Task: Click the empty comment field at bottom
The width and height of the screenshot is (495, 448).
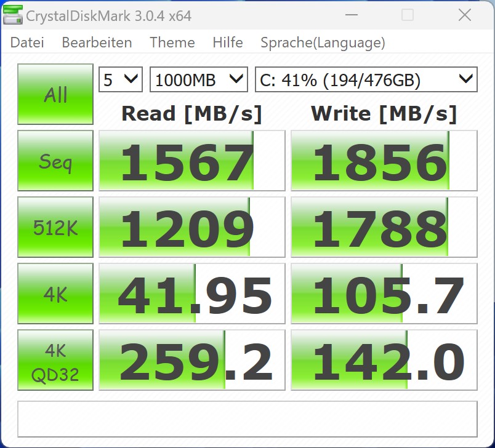Action: coord(247,419)
